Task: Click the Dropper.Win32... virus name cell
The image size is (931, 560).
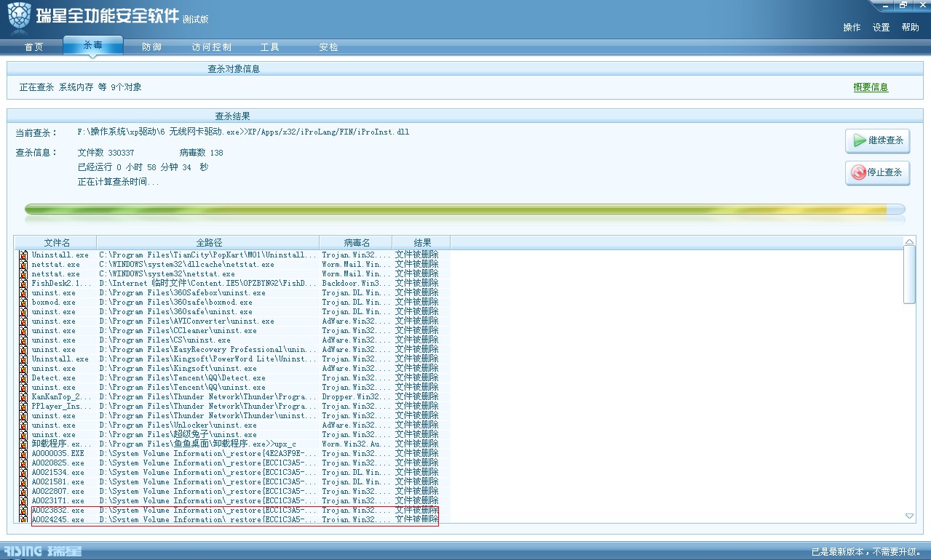Action: click(x=356, y=397)
